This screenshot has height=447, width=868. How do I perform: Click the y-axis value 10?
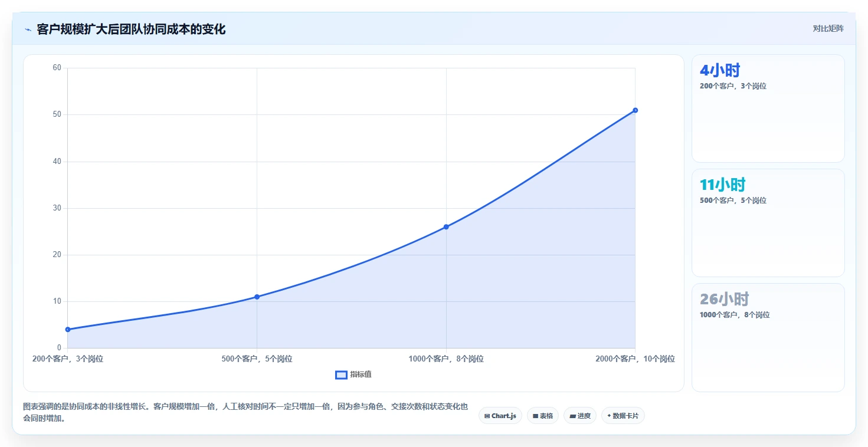click(x=57, y=301)
